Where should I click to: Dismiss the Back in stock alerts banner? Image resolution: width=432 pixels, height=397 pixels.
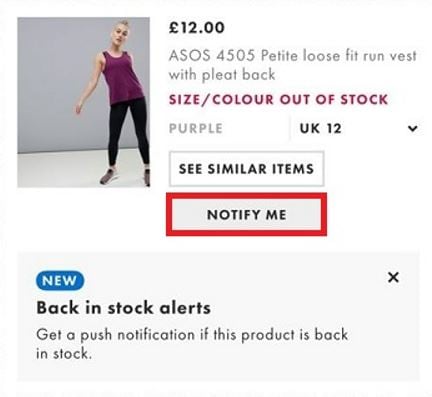point(393,277)
